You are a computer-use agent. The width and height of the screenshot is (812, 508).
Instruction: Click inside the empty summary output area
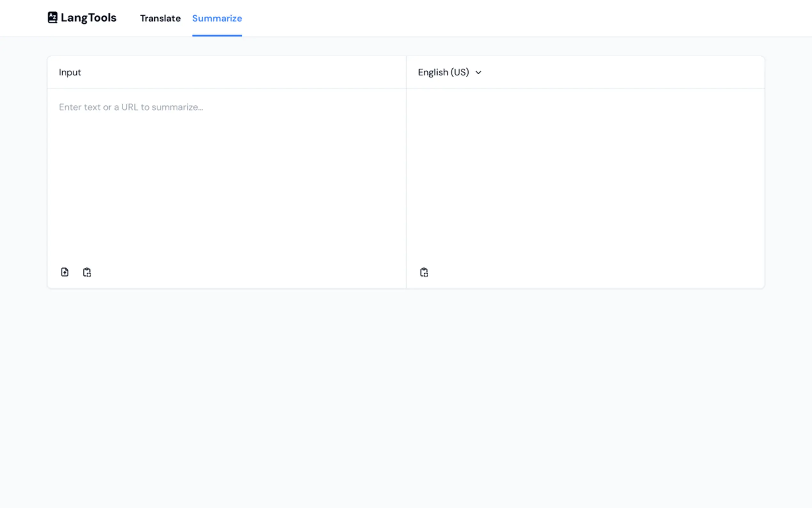coord(585,175)
